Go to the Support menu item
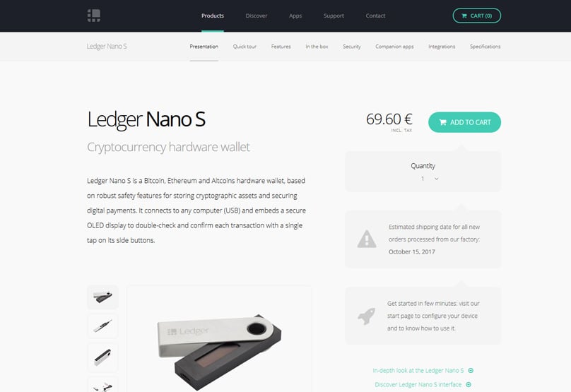 coord(334,16)
